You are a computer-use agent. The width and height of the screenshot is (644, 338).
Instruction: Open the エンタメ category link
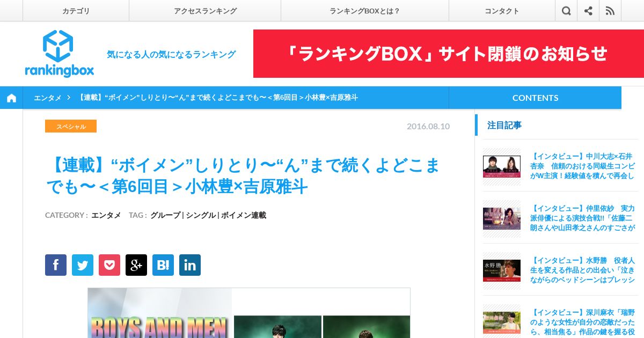pyautogui.click(x=106, y=215)
